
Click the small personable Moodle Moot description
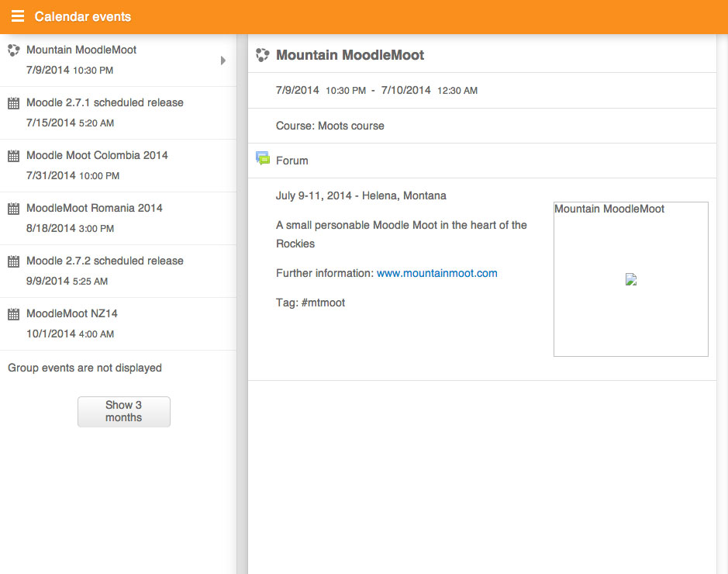pos(401,234)
